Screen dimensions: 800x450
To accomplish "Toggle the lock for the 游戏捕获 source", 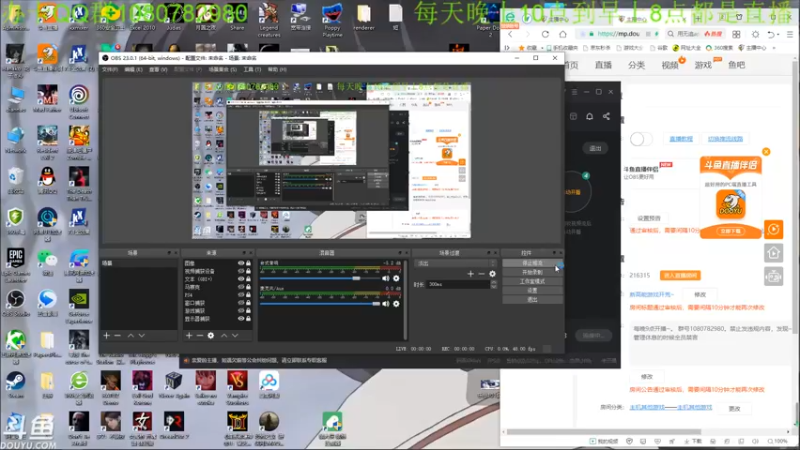I will 248,311.
